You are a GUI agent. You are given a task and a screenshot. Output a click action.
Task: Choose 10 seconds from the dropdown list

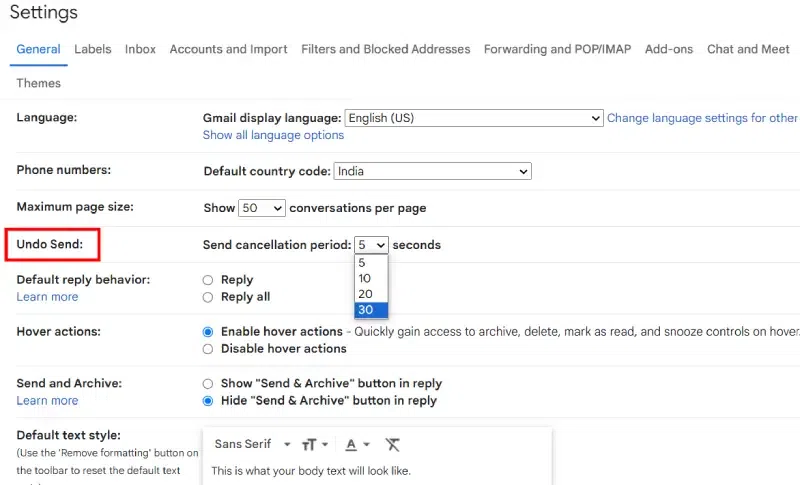click(x=370, y=278)
